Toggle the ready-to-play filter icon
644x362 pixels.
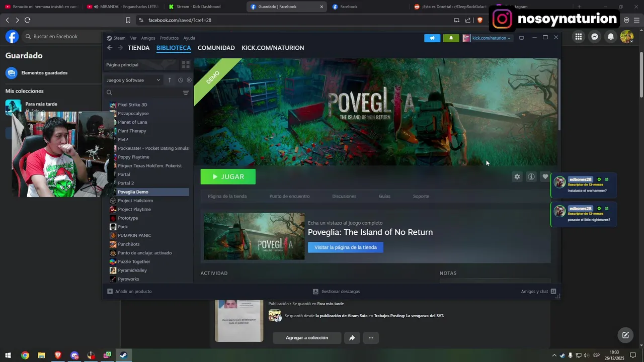click(x=189, y=80)
